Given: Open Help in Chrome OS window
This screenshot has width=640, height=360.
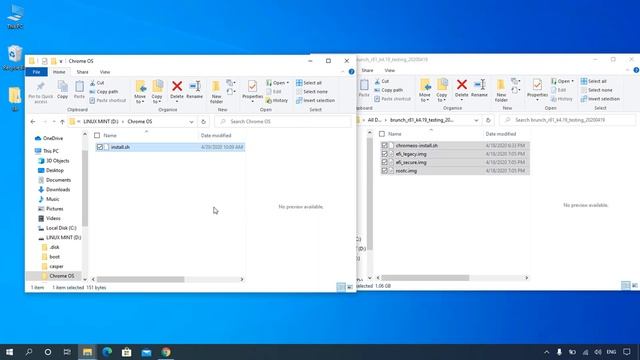Looking at the screenshot, I should 351,72.
